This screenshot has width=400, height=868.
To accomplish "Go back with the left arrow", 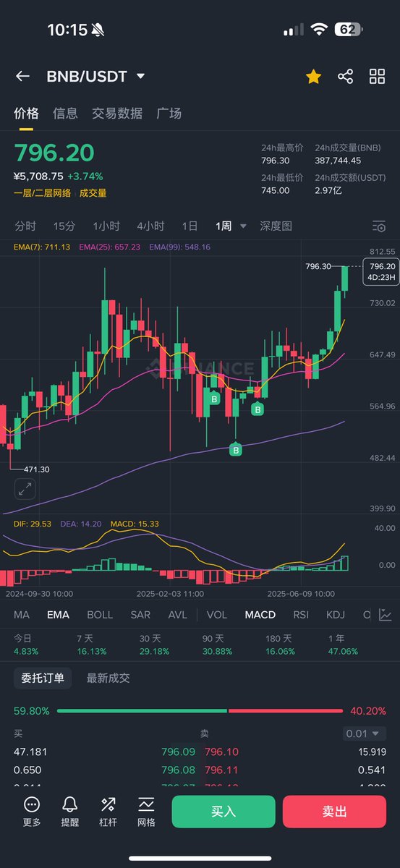I will pos(22,77).
